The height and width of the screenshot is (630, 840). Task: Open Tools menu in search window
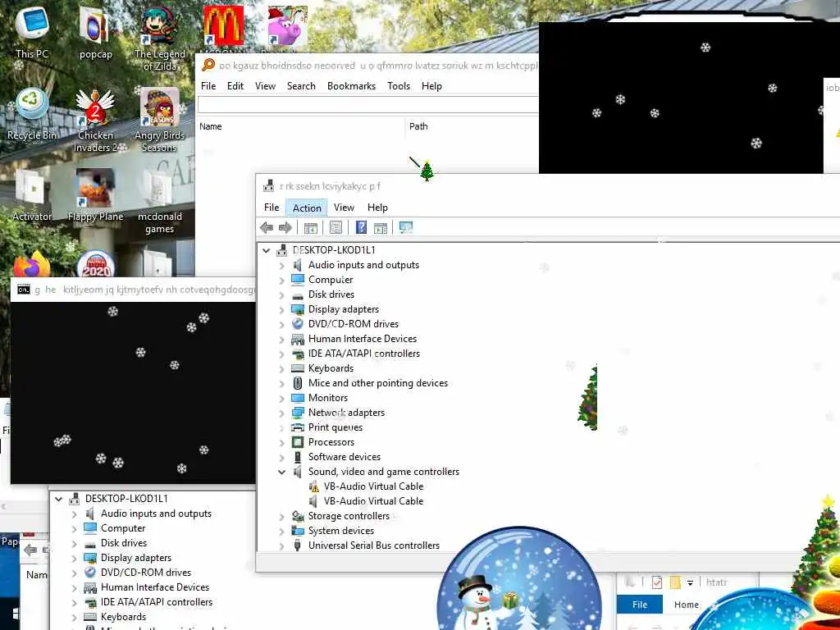point(399,86)
